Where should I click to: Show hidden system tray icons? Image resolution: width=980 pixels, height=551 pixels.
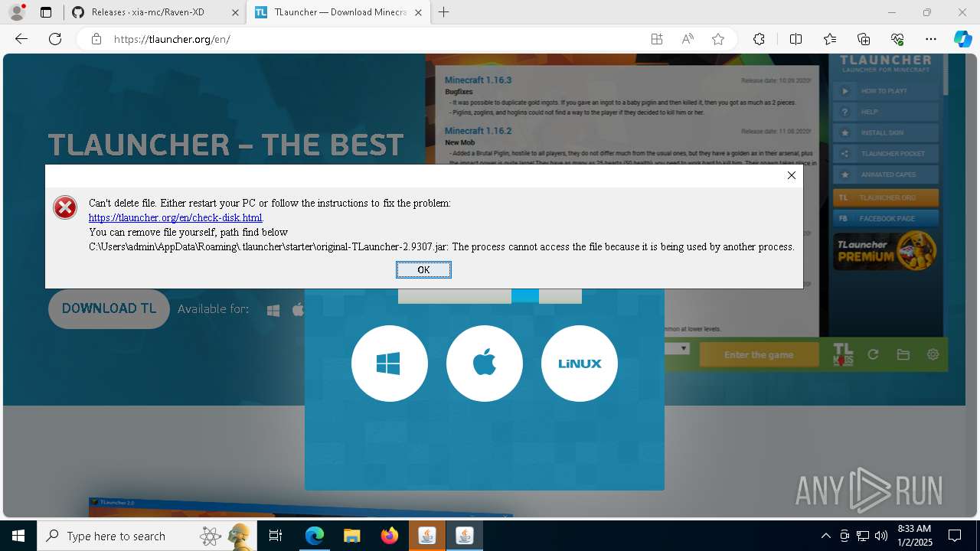(x=825, y=536)
